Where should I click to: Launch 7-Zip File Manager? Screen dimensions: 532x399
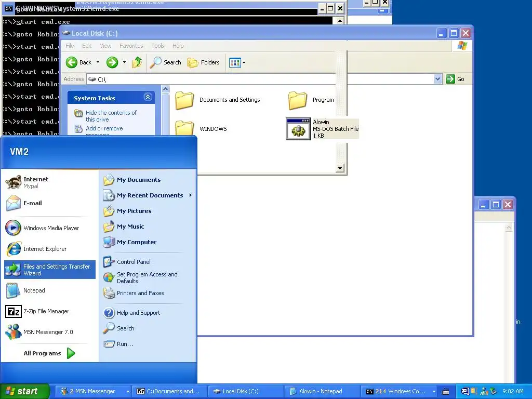click(x=49, y=311)
